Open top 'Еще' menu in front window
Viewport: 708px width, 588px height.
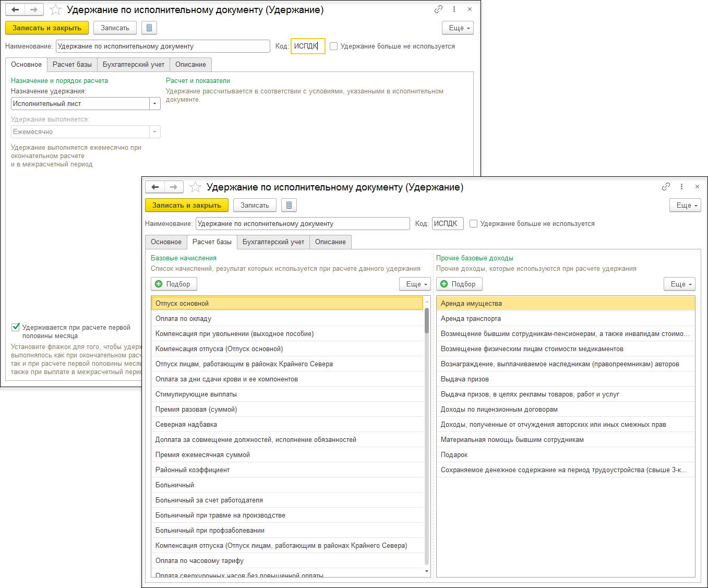coord(685,205)
